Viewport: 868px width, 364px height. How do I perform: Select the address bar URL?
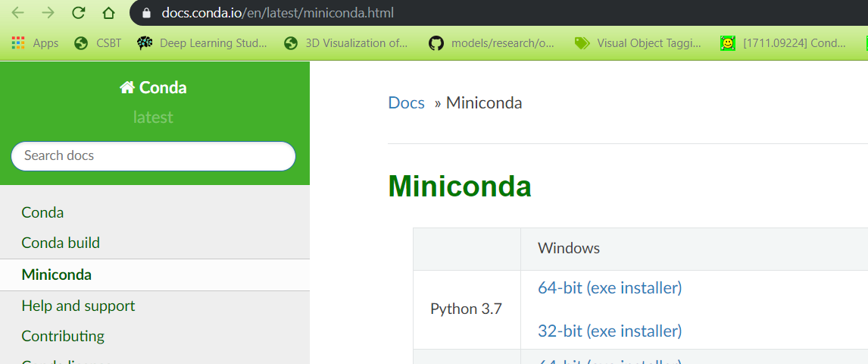pyautogui.click(x=277, y=13)
